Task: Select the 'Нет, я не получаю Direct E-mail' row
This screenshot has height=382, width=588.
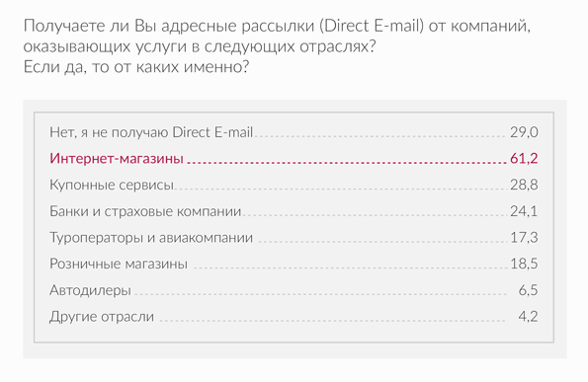Action: [294, 132]
